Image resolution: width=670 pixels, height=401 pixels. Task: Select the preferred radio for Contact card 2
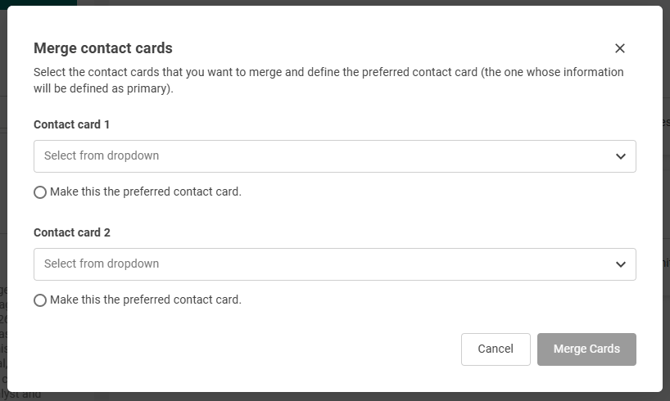[40, 300]
